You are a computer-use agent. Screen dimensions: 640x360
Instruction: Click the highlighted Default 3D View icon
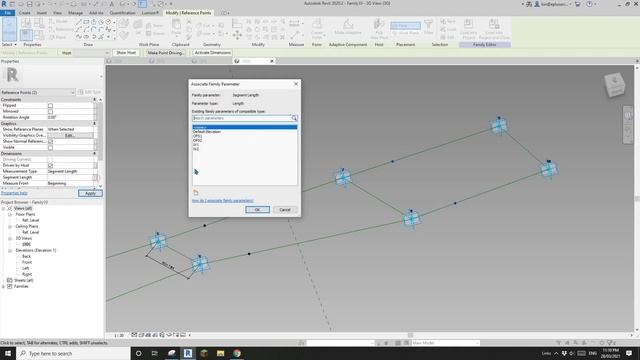click(143, 4)
